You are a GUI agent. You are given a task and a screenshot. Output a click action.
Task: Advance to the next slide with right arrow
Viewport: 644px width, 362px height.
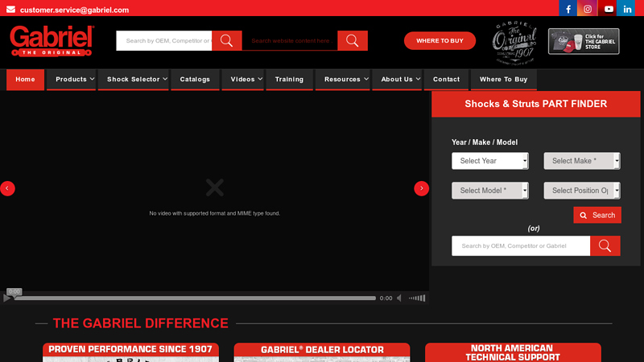click(x=421, y=188)
